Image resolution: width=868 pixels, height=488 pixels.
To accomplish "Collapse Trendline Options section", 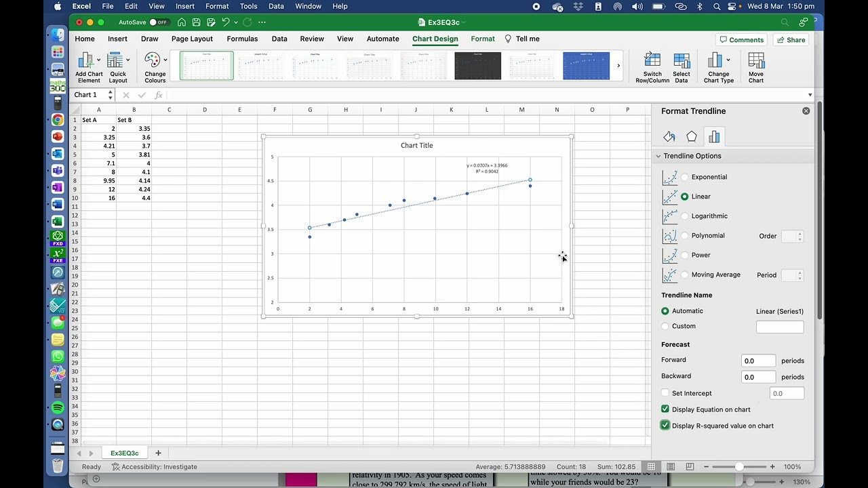I will 658,156.
